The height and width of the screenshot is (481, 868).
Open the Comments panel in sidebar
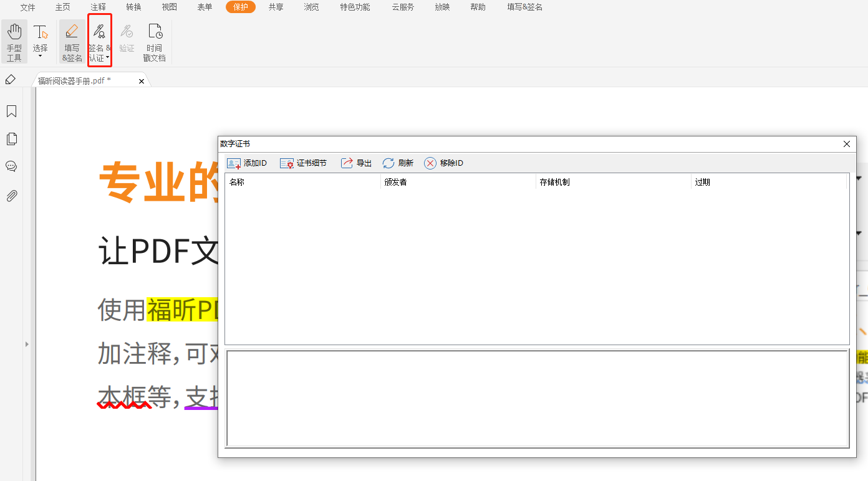11,166
